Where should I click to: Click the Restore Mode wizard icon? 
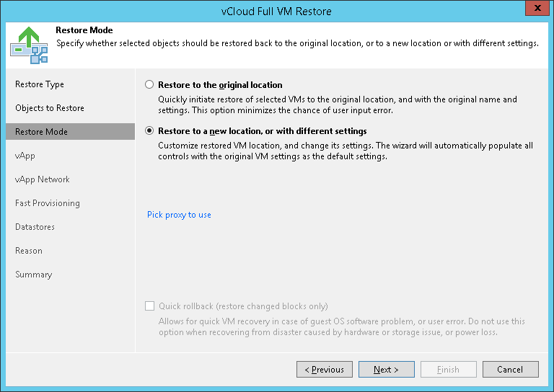click(29, 45)
